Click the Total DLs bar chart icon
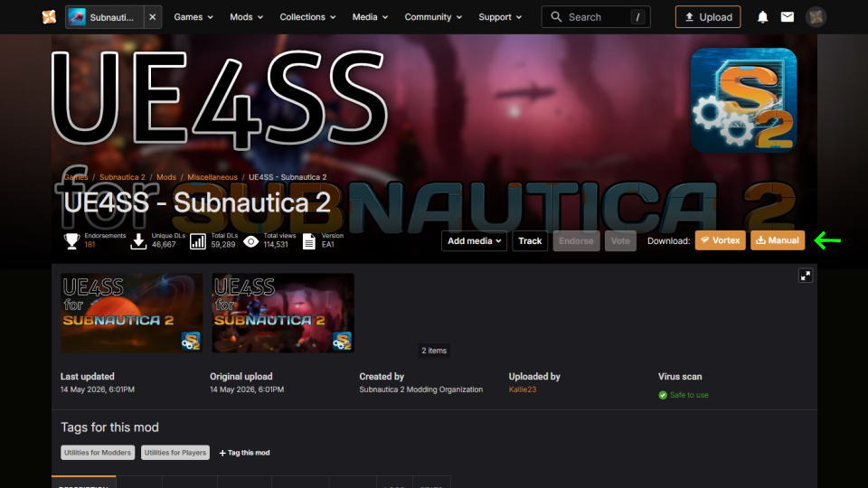Screen dimensions: 868x488 (x=198, y=241)
